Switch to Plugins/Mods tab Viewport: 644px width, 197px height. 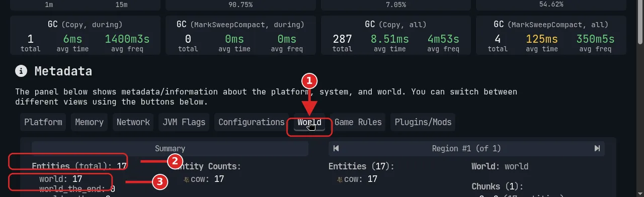coord(423,122)
